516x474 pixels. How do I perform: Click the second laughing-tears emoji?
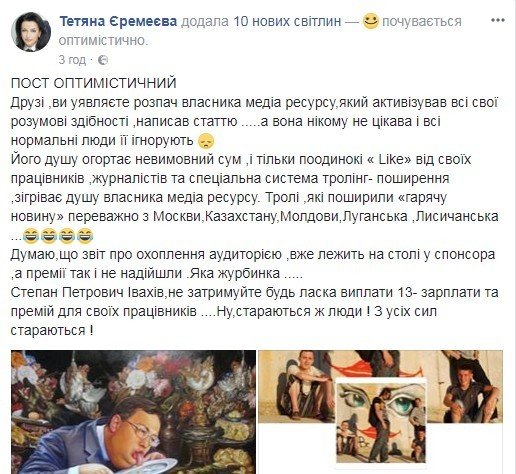(49, 236)
